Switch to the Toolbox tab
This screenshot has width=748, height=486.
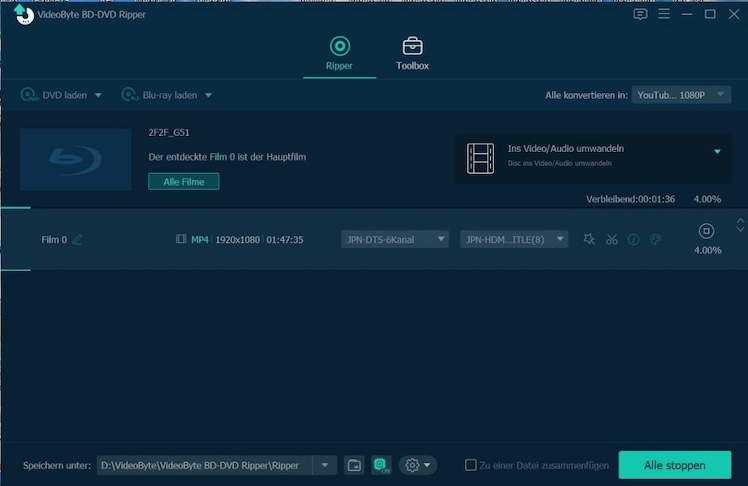click(412, 54)
